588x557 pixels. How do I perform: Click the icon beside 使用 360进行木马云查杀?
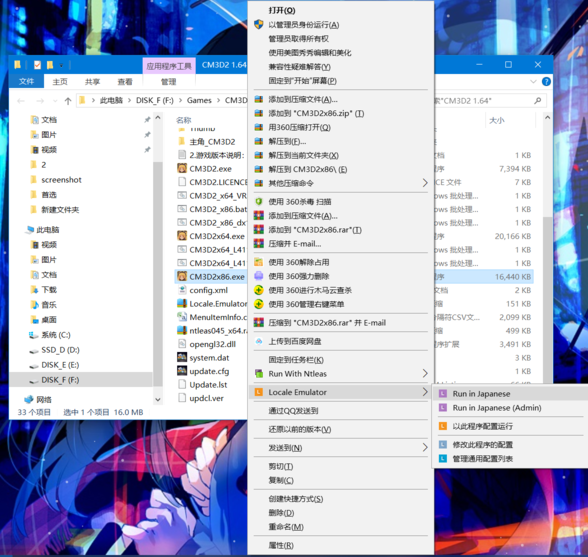point(258,290)
